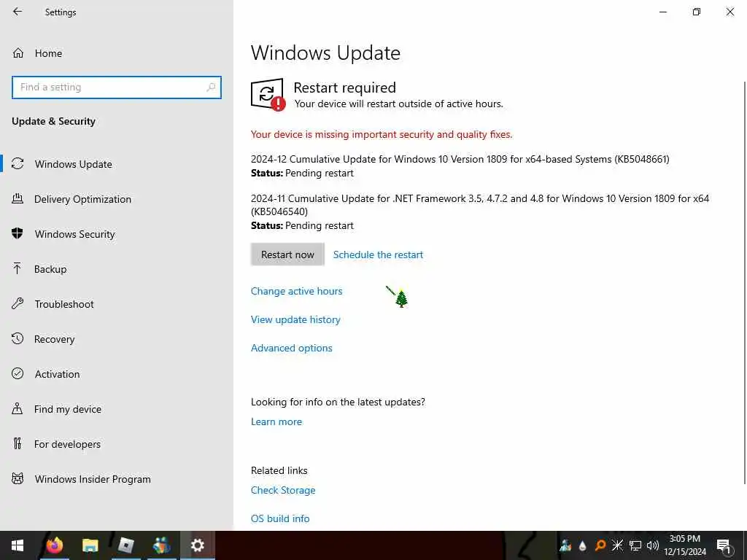Viewport: 747px width, 560px height.
Task: Go to the Recovery section
Action: (54, 339)
